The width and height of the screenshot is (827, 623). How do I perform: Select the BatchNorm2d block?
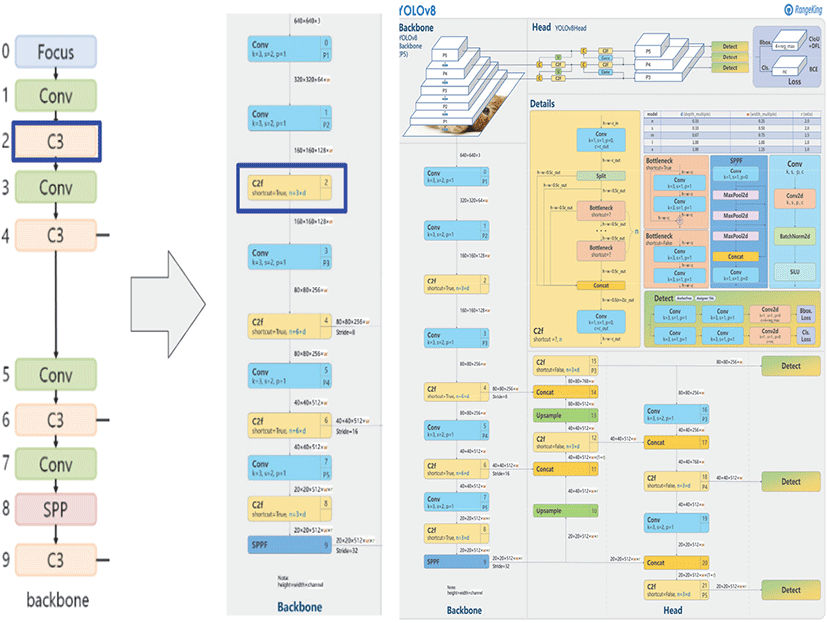pyautogui.click(x=794, y=236)
